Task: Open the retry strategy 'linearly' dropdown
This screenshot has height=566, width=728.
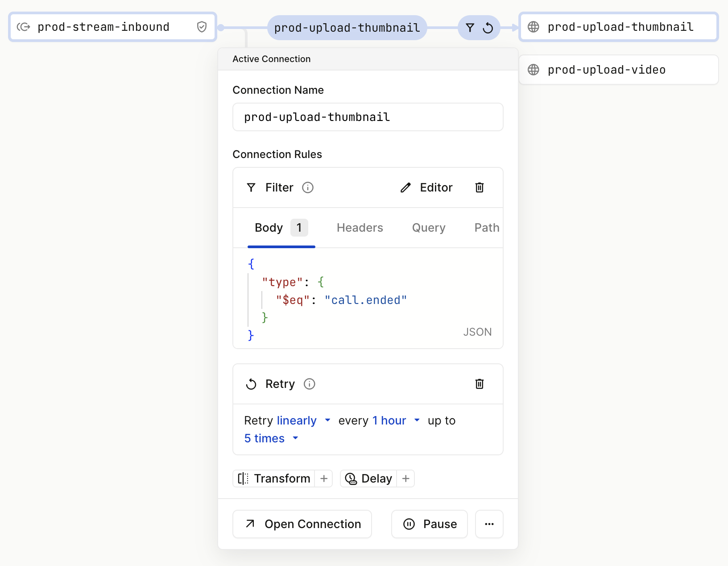Action: (303, 420)
